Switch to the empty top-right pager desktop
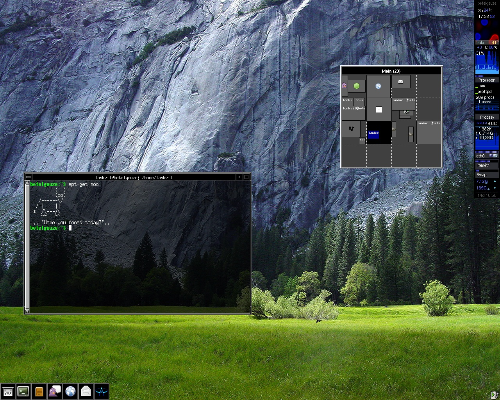 pos(429,86)
